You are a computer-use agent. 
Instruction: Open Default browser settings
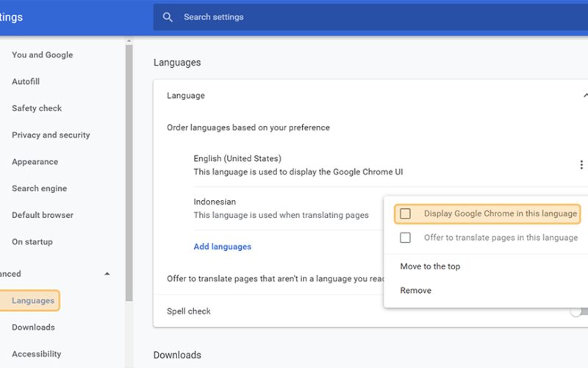click(43, 215)
